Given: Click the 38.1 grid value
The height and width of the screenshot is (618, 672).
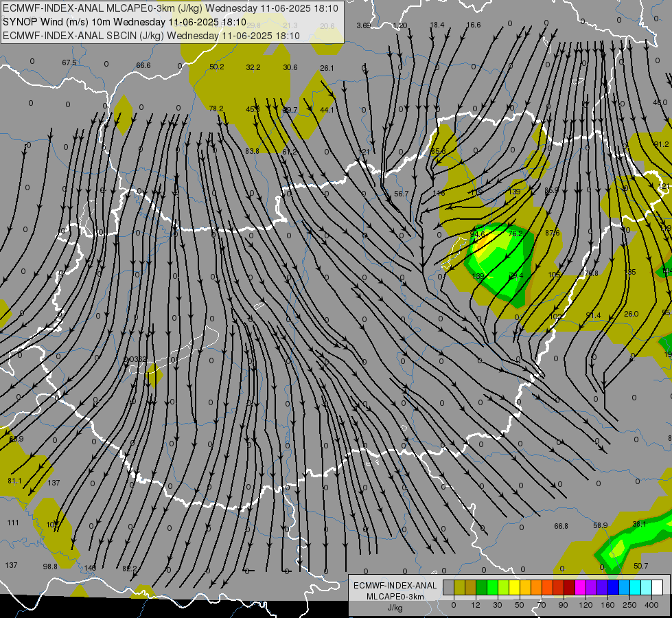Looking at the screenshot, I should 639,524.
